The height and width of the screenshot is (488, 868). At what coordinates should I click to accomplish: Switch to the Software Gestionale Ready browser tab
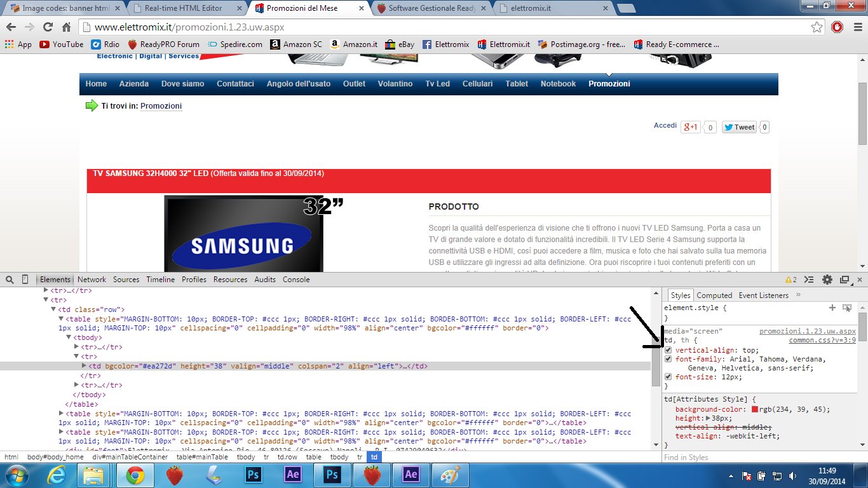(432, 8)
